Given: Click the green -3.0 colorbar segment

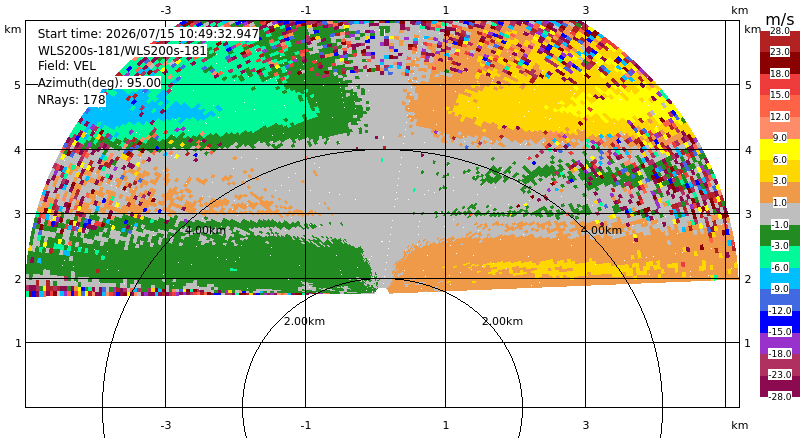Looking at the screenshot, I should coord(780,236).
